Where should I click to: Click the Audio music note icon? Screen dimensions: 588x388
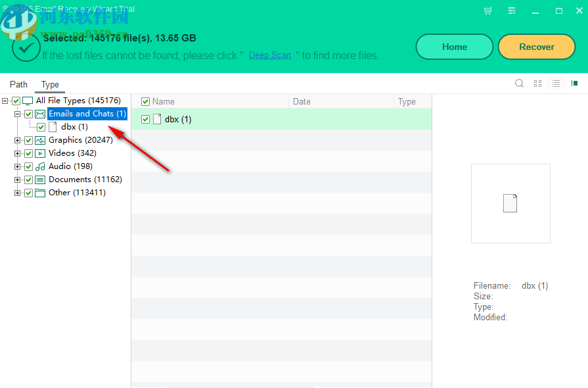[x=40, y=166]
